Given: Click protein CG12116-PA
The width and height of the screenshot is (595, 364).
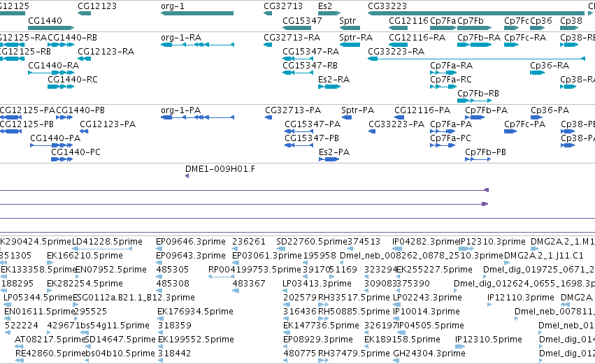Looking at the screenshot, I should click(x=422, y=110).
